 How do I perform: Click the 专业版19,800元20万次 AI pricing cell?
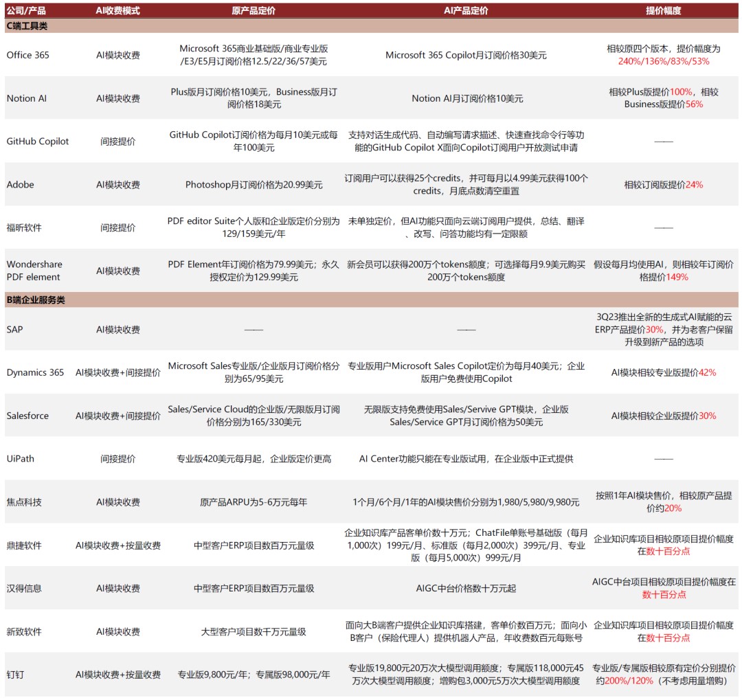[466, 675]
